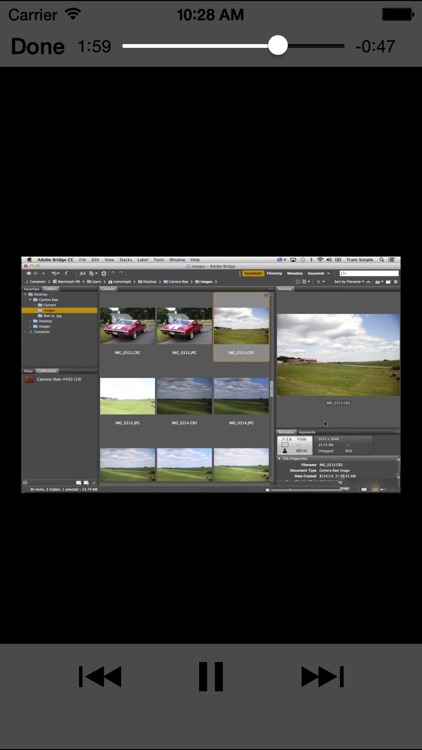Image resolution: width=422 pixels, height=750 pixels.
Task: Open the Apple menu
Action: point(29,260)
